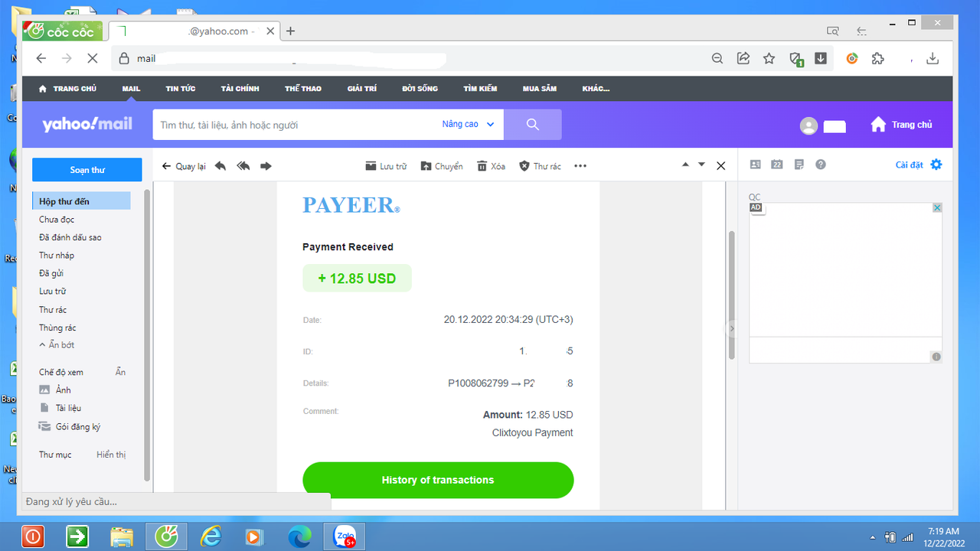
Task: Click the account avatar icon
Action: (808, 126)
